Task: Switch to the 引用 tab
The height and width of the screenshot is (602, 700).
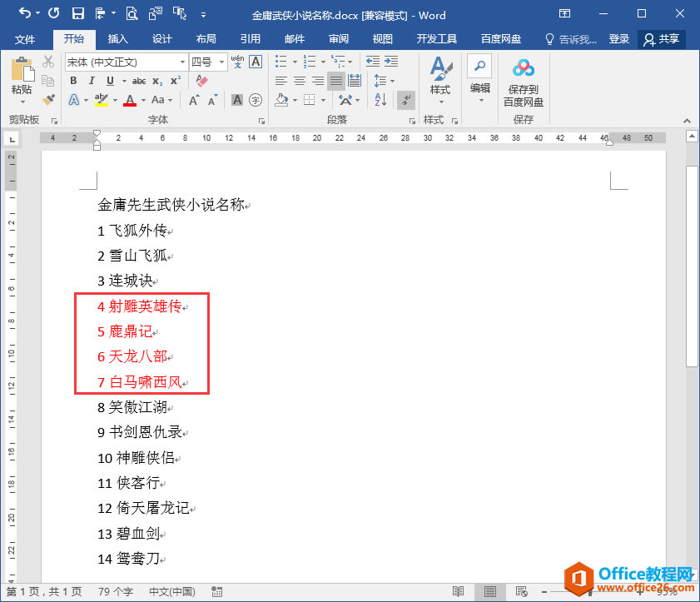Action: 250,39
